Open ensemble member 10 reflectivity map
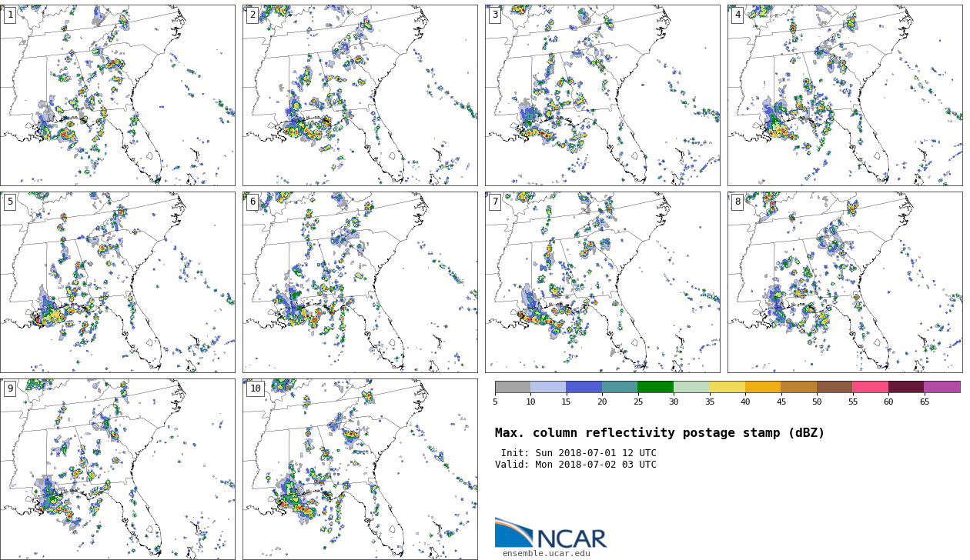The height and width of the screenshot is (560, 970). [360, 469]
